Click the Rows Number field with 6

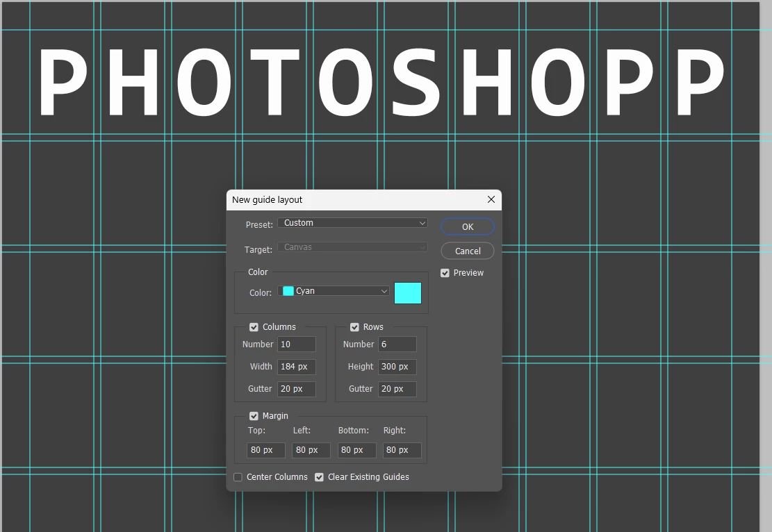397,344
